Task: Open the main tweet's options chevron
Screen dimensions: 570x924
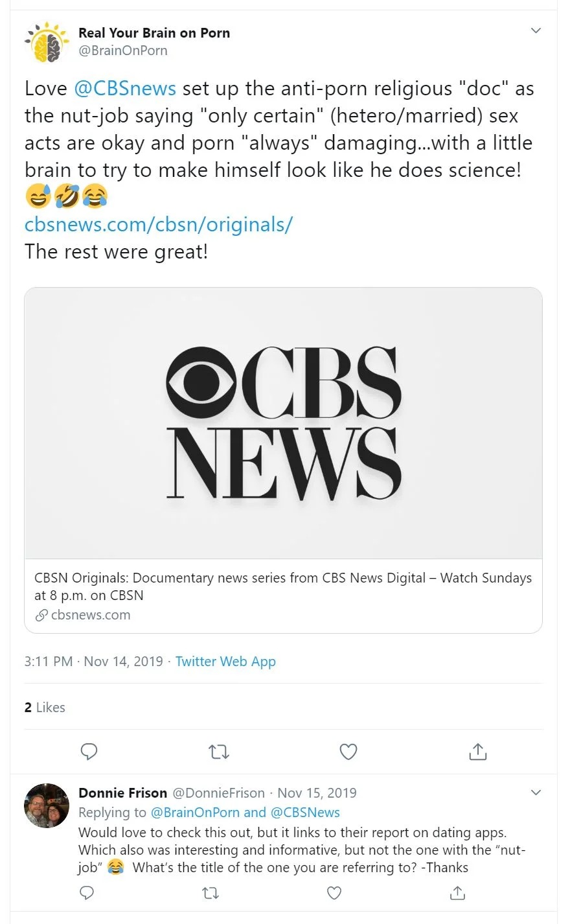Action: click(x=536, y=30)
